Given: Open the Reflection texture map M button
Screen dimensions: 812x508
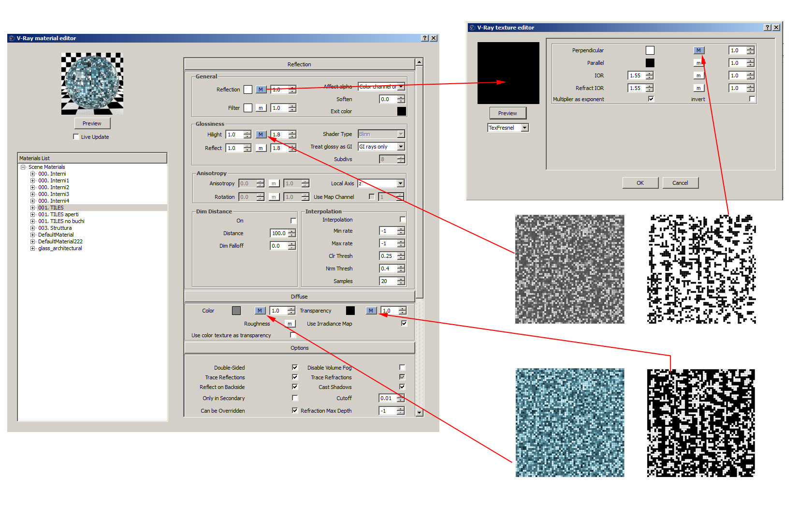Looking at the screenshot, I should [x=261, y=90].
